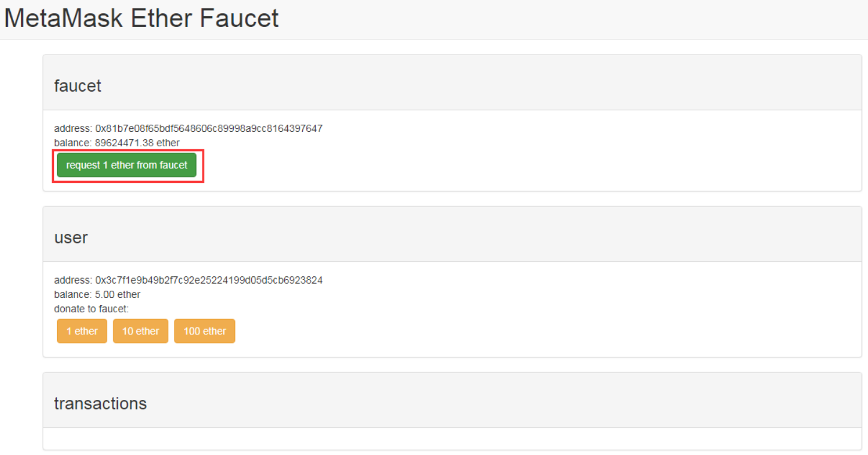Click the balance label in the faucet panel

pos(73,143)
